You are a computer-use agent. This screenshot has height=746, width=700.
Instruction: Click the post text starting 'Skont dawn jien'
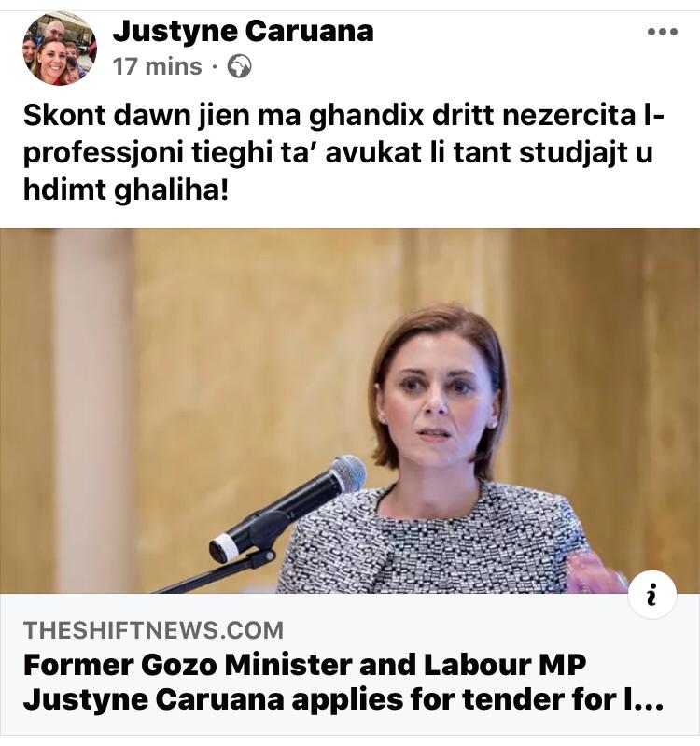pyautogui.click(x=343, y=153)
